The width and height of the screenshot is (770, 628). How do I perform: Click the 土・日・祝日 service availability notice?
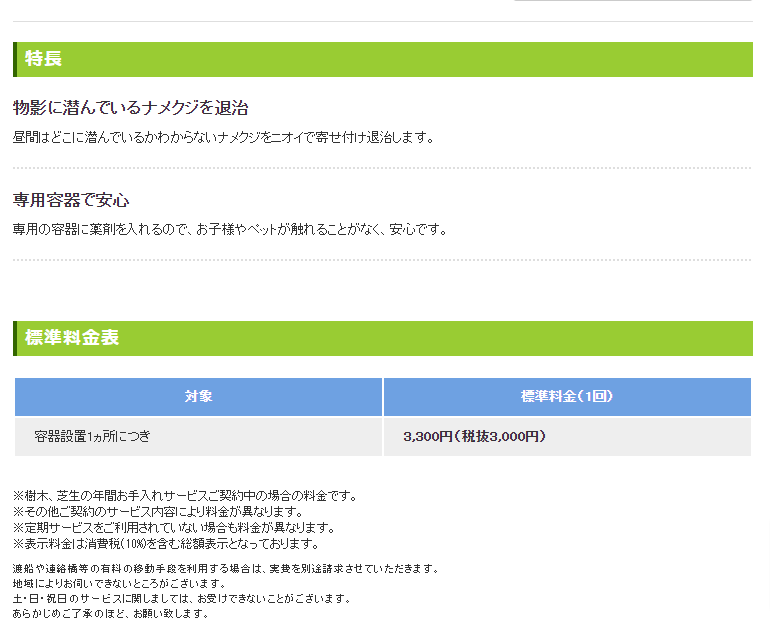coord(181,599)
